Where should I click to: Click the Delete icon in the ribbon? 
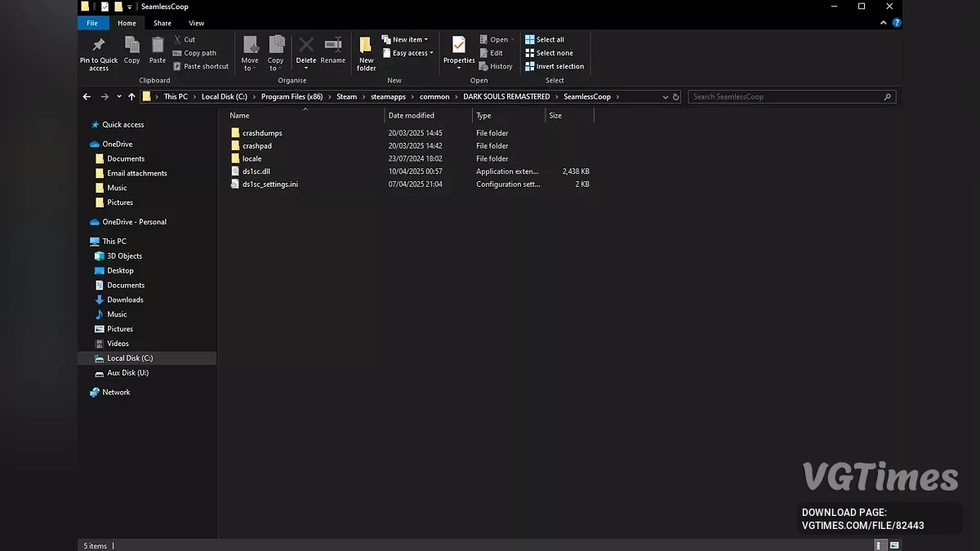[306, 46]
